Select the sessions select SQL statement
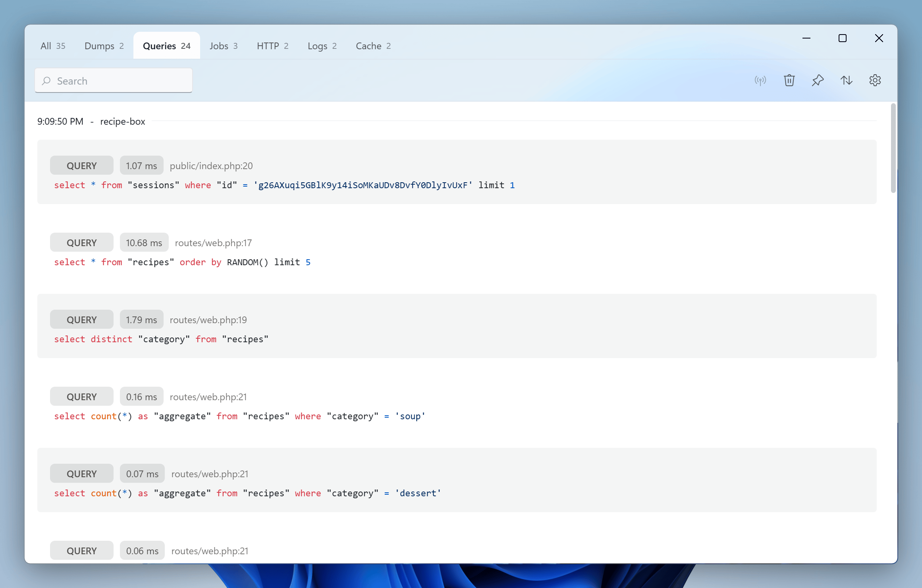This screenshot has height=588, width=922. (x=284, y=185)
